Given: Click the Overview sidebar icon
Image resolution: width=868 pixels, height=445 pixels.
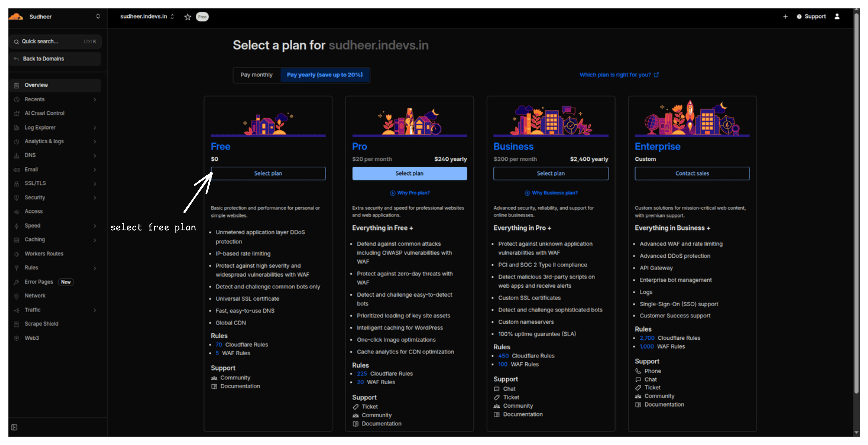Looking at the screenshot, I should pos(17,85).
